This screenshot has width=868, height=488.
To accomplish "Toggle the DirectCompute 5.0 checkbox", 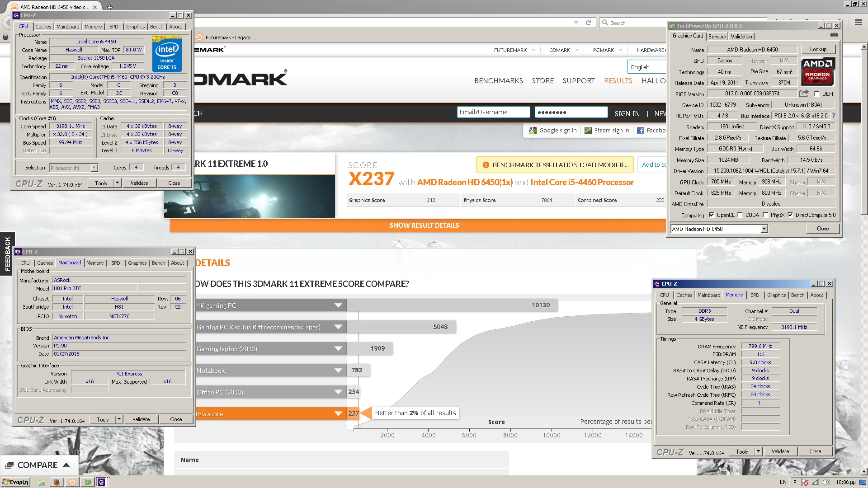I will [790, 215].
